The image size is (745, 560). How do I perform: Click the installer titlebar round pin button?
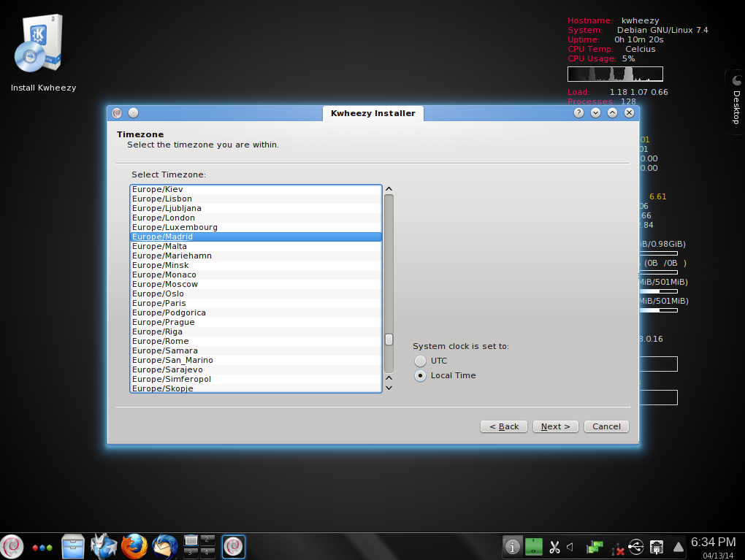tap(134, 112)
